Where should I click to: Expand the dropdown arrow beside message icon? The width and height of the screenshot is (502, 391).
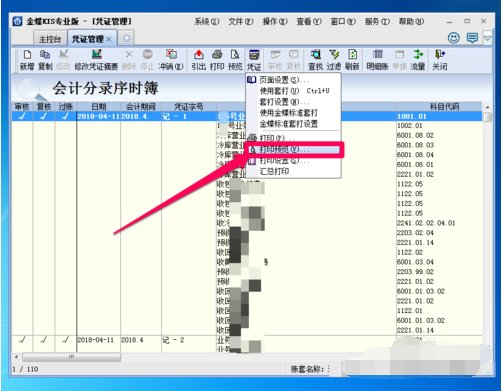point(487,38)
